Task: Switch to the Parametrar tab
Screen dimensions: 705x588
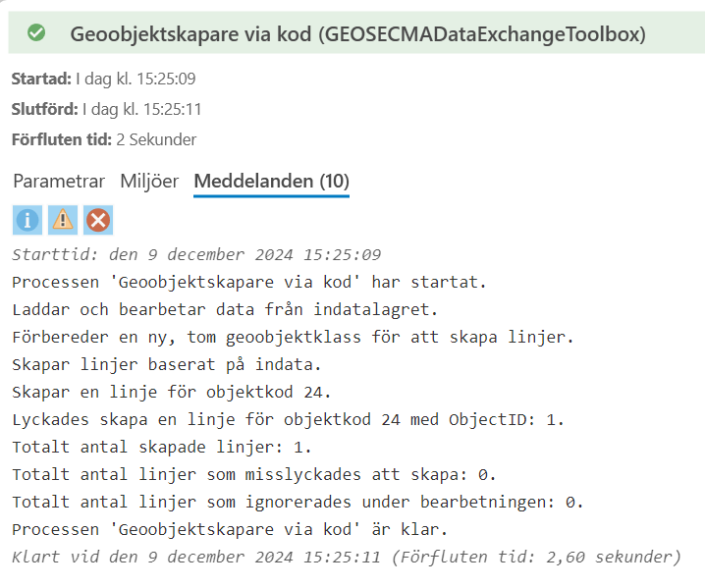Action: click(59, 181)
